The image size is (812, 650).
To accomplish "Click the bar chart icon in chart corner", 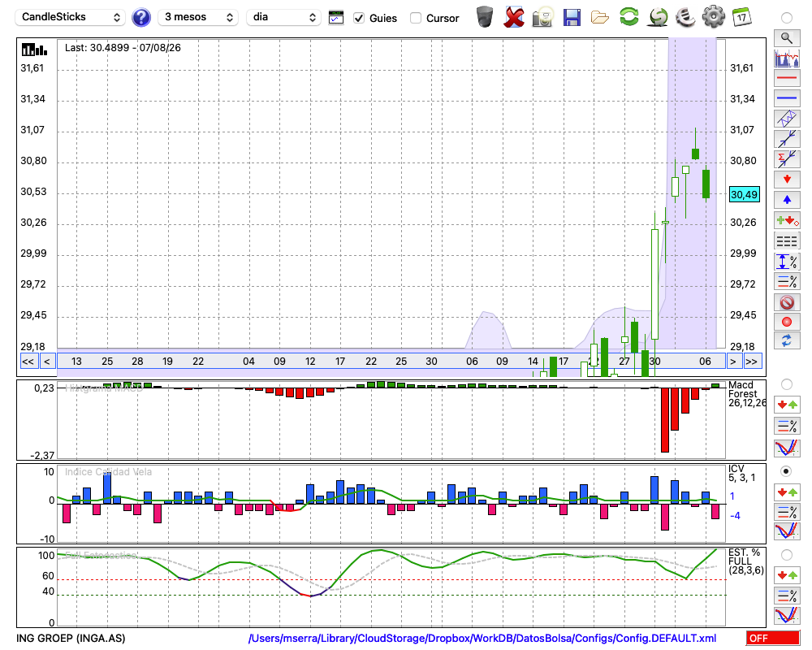I will click(34, 50).
